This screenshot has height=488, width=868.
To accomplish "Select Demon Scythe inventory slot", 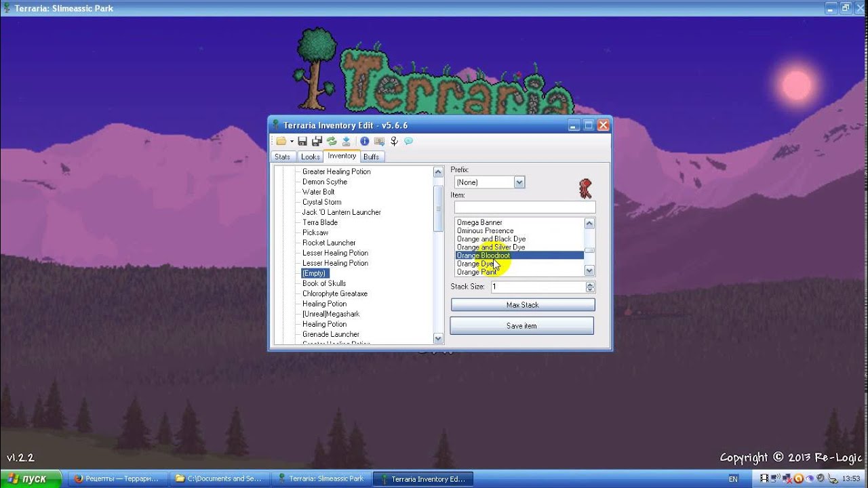I will 325,182.
